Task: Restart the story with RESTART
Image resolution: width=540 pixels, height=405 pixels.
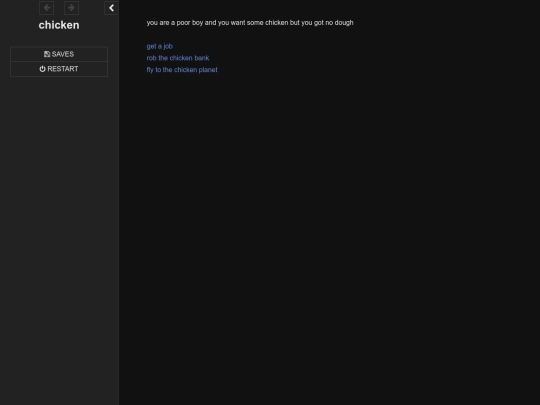Action: tap(59, 69)
